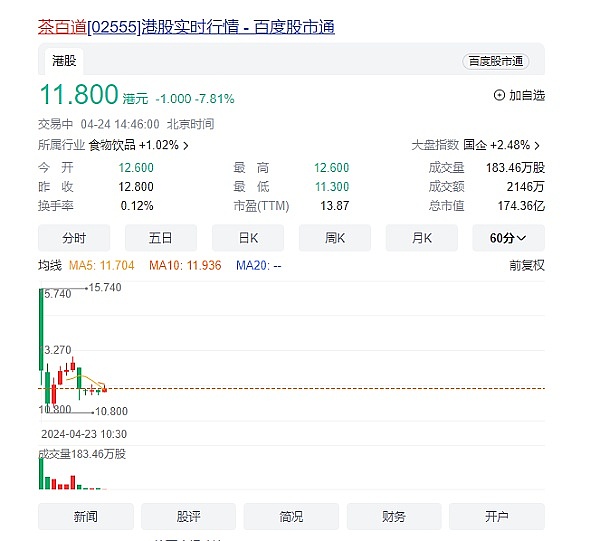This screenshot has height=541, width=600.
Task: Click the chevron arrow after 国企 +2.48%
Action: pyautogui.click(x=537, y=146)
